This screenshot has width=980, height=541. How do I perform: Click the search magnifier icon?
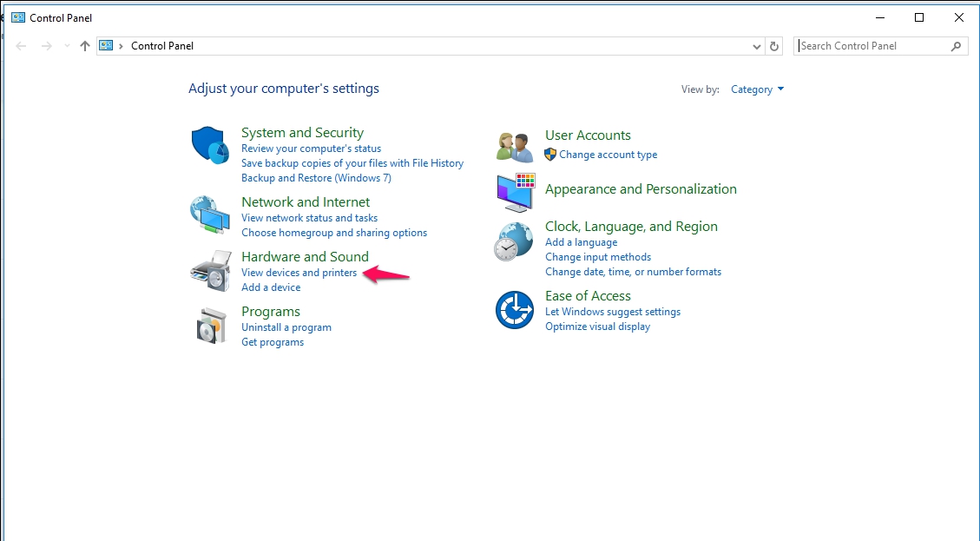pos(956,46)
